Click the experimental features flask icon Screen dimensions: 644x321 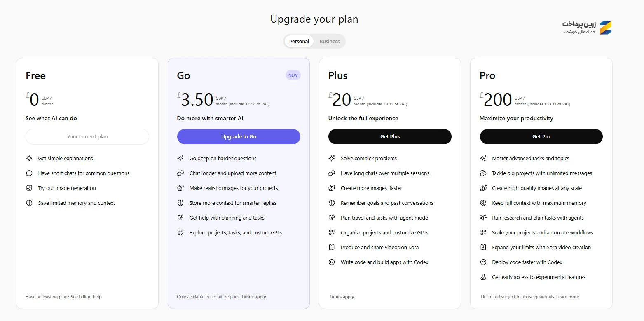point(483,277)
